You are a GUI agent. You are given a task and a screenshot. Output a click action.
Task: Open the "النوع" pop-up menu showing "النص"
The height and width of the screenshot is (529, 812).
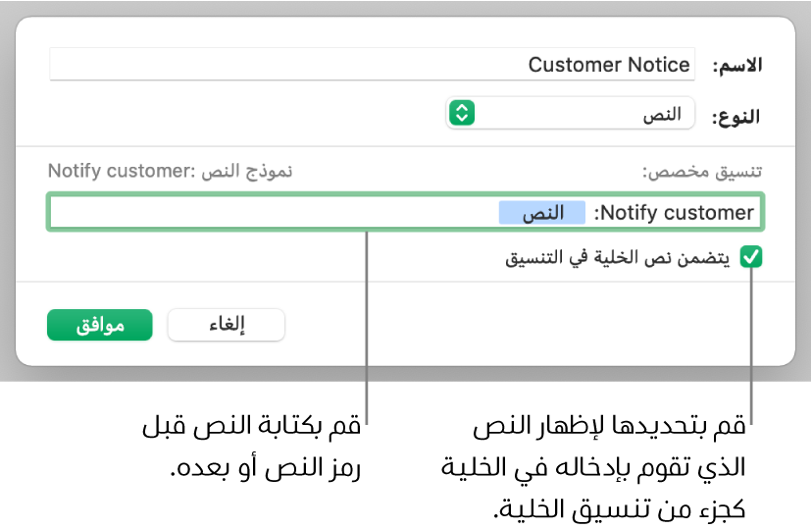click(571, 114)
